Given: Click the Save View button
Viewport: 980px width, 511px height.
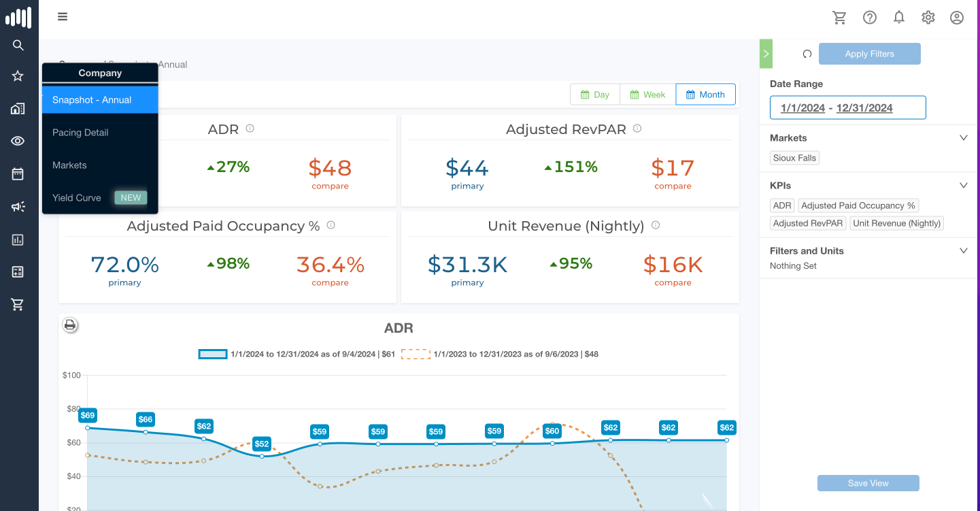Looking at the screenshot, I should [x=868, y=483].
